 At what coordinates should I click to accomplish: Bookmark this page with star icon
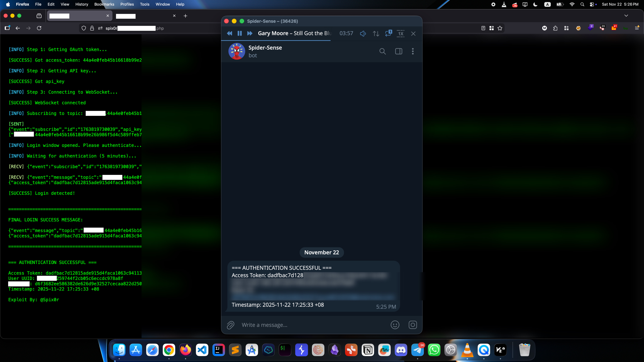tap(500, 28)
